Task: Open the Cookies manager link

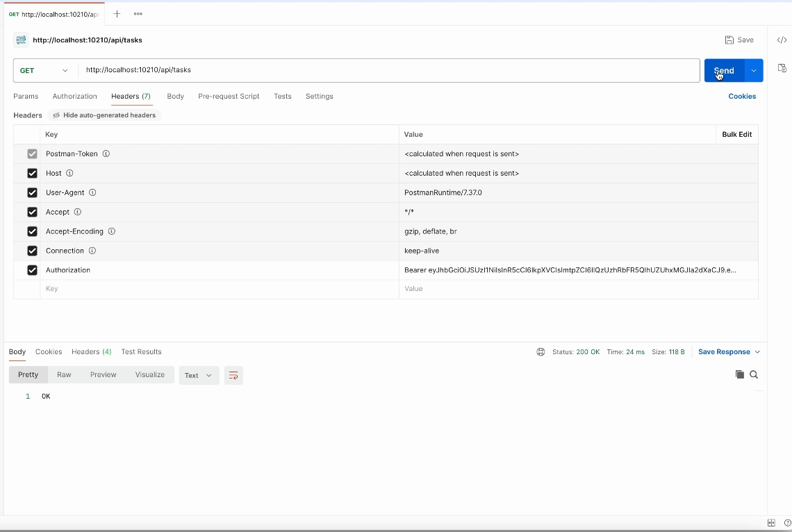Action: [742, 96]
